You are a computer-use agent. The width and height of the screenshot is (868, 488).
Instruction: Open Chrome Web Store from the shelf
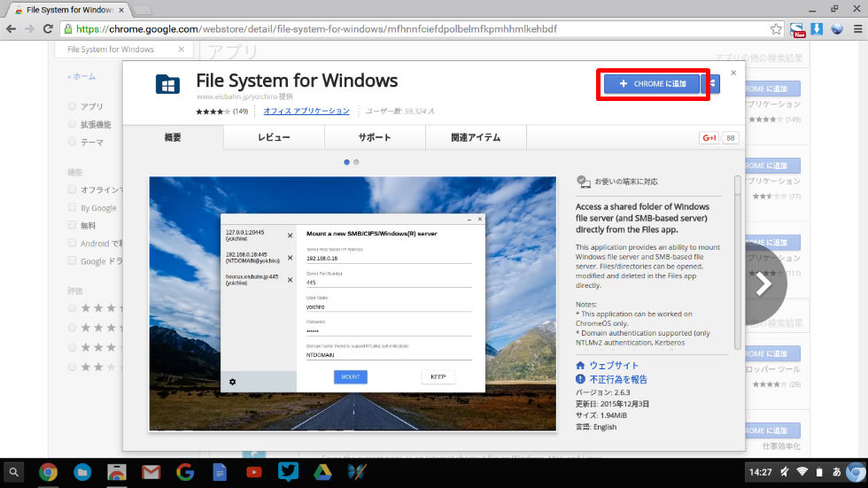[117, 472]
